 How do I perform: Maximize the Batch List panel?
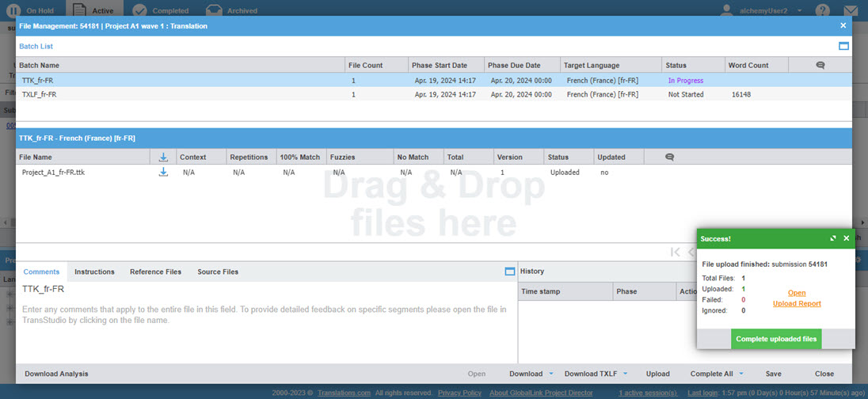tap(843, 47)
